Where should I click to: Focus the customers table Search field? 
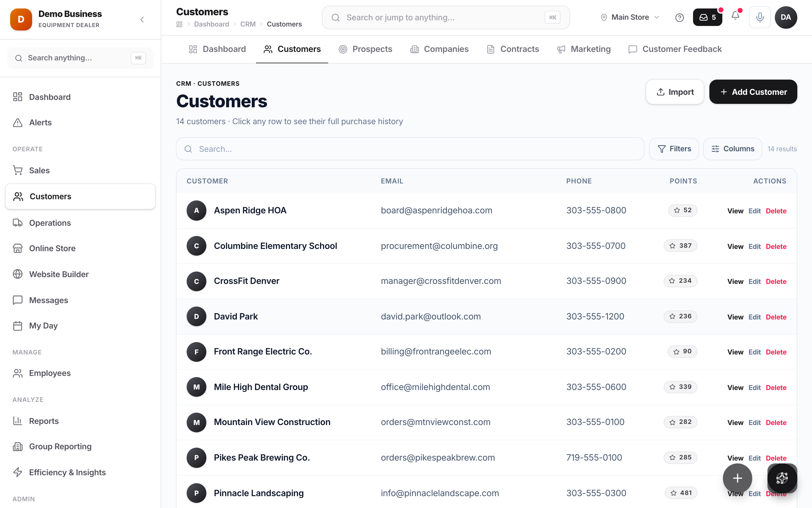(410, 149)
